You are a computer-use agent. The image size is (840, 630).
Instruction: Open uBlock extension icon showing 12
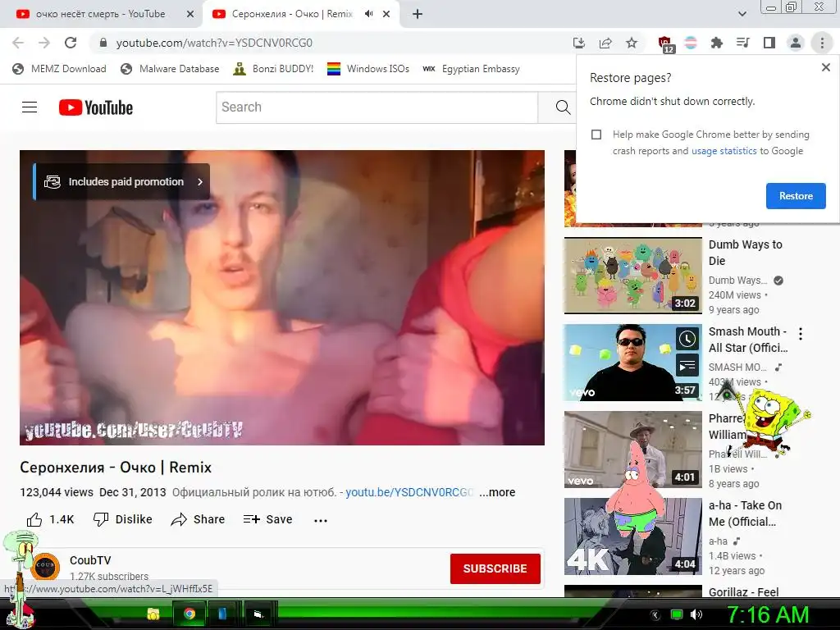click(x=664, y=44)
